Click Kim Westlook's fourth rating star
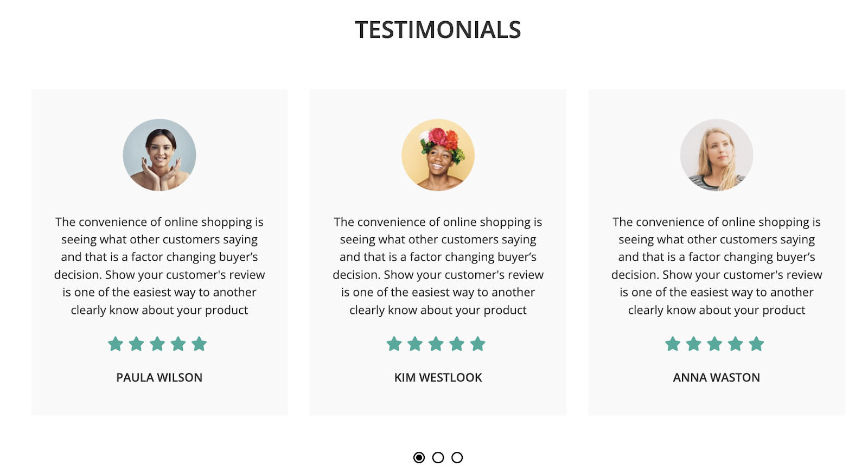 [x=457, y=344]
